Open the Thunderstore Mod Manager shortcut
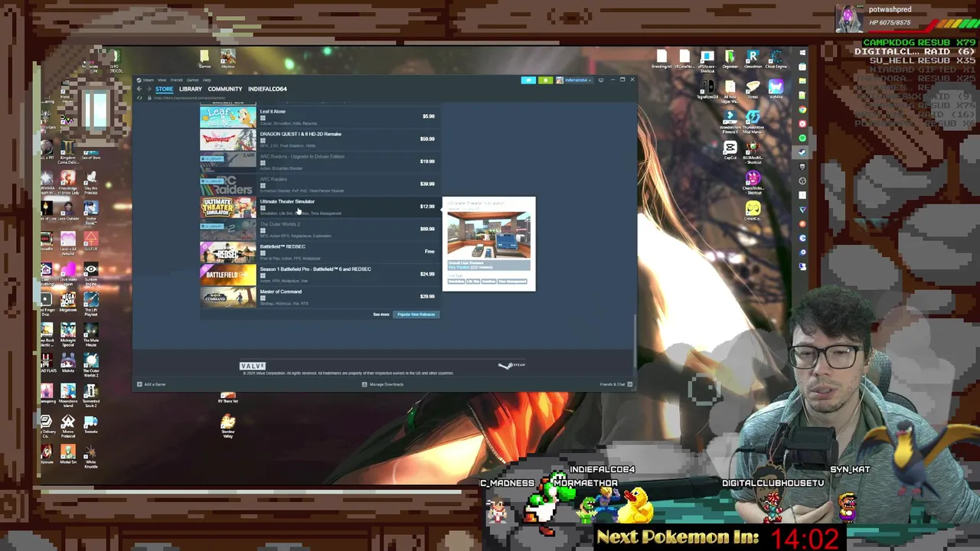Screen dimensions: 980x551 point(753,122)
